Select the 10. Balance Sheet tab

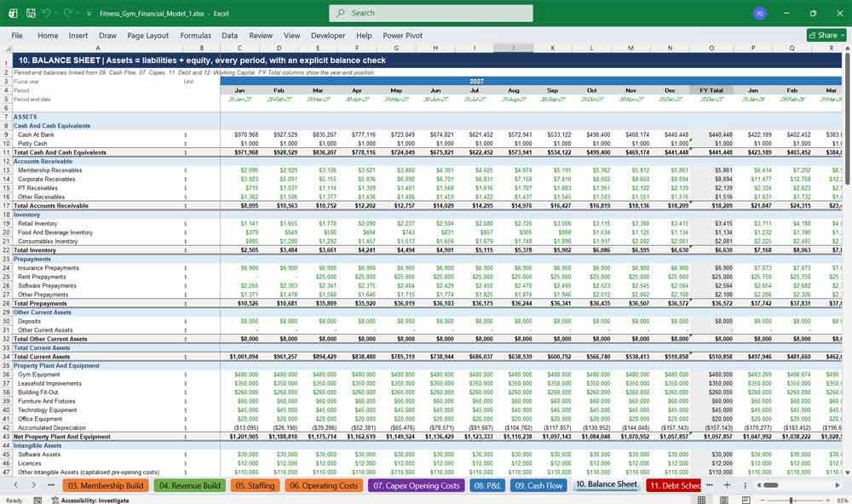[607, 484]
